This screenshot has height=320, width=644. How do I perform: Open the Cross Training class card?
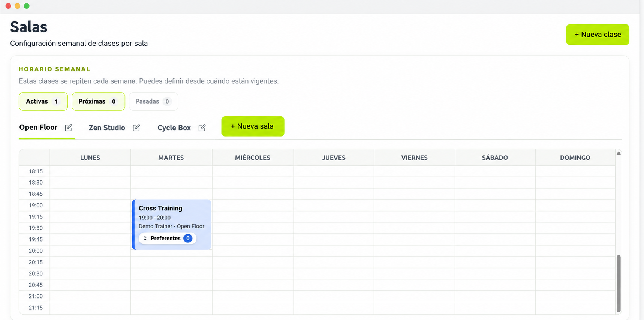172,224
